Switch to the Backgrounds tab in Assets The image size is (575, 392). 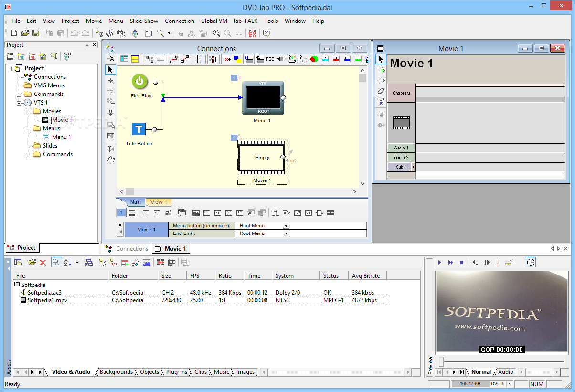pos(116,372)
